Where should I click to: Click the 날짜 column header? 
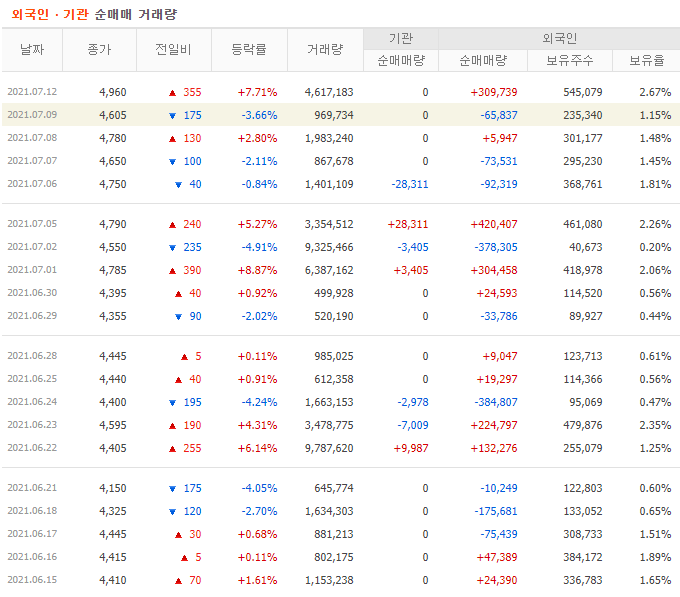tap(32, 49)
